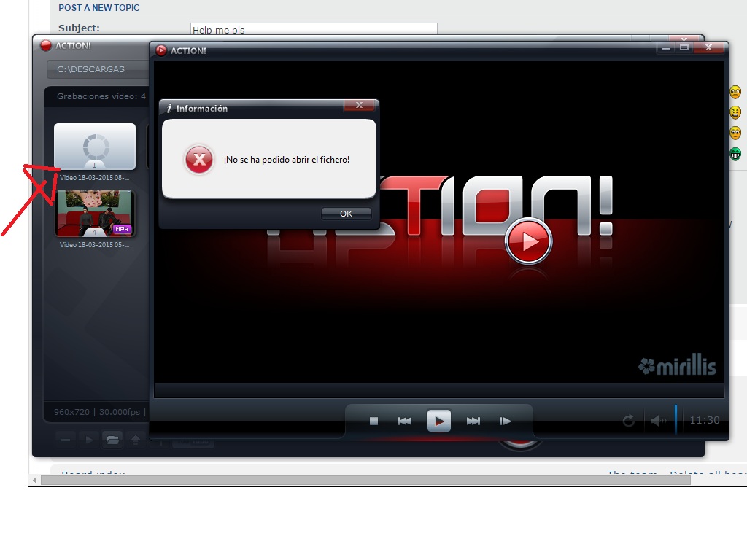
Task: Step forward one frame
Action: point(505,421)
